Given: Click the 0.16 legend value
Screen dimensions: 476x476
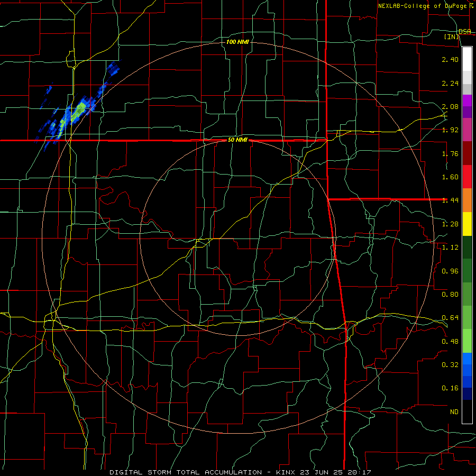Looking at the screenshot, I should 450,388.
